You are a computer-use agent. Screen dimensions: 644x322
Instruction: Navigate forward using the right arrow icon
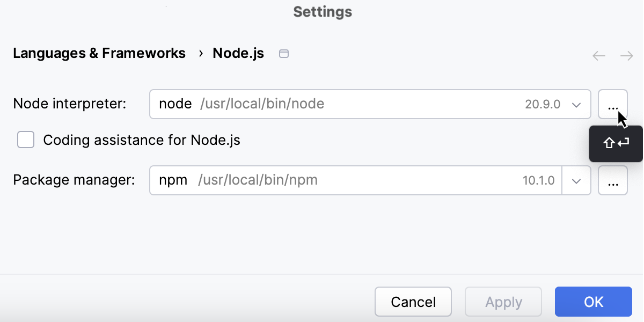tap(627, 55)
